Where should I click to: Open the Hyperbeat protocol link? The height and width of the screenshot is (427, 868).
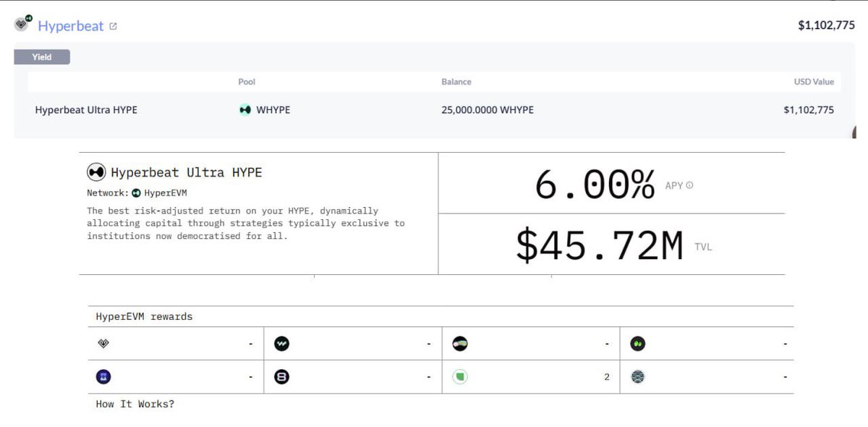point(71,26)
